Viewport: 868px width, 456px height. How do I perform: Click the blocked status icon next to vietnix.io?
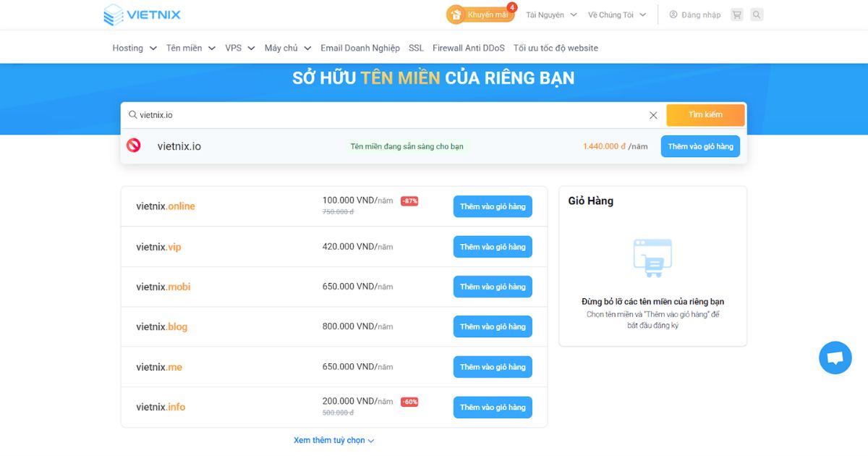pyautogui.click(x=133, y=145)
